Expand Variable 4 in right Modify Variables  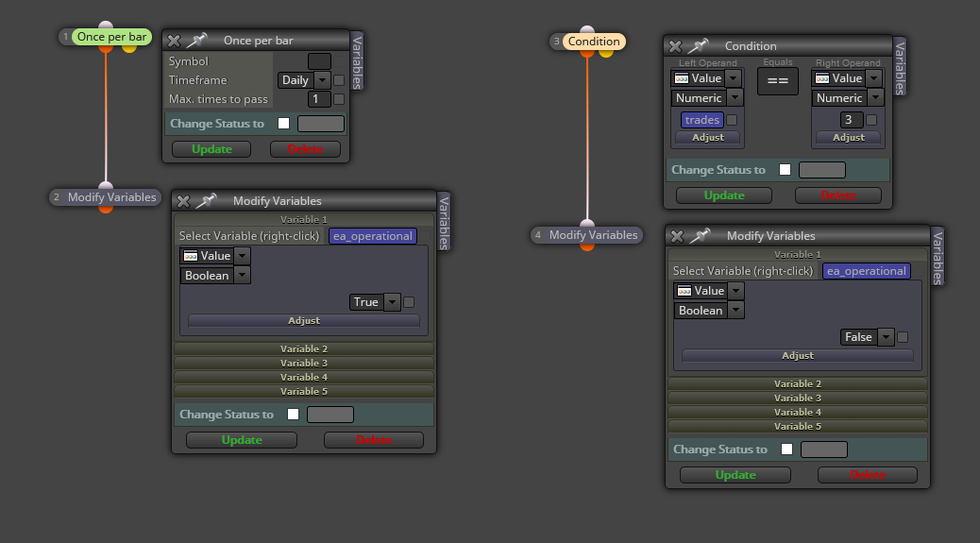tap(798, 413)
